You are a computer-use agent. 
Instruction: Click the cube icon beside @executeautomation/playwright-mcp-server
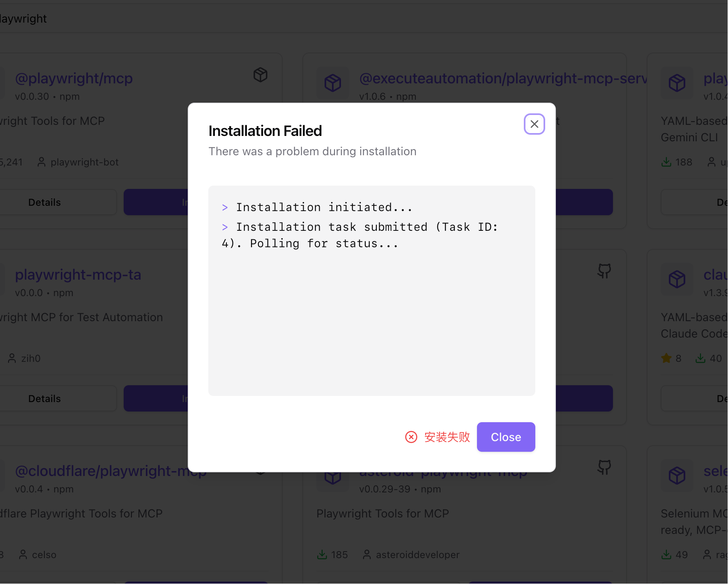click(x=333, y=83)
